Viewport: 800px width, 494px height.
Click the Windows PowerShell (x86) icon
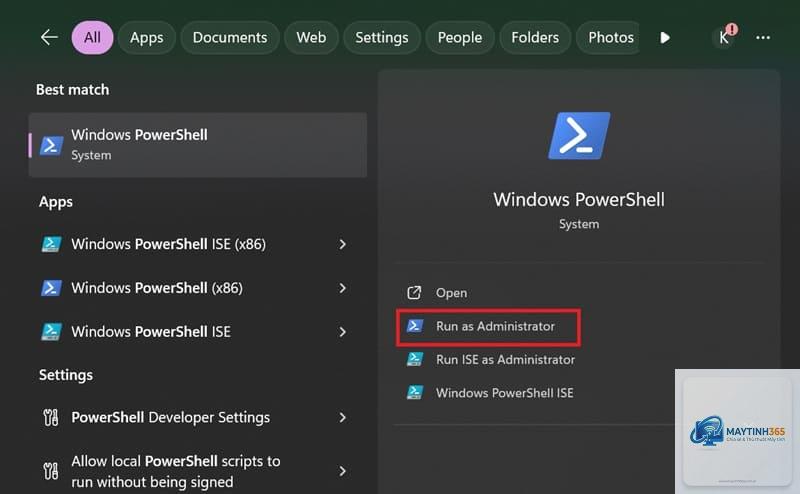click(52, 288)
